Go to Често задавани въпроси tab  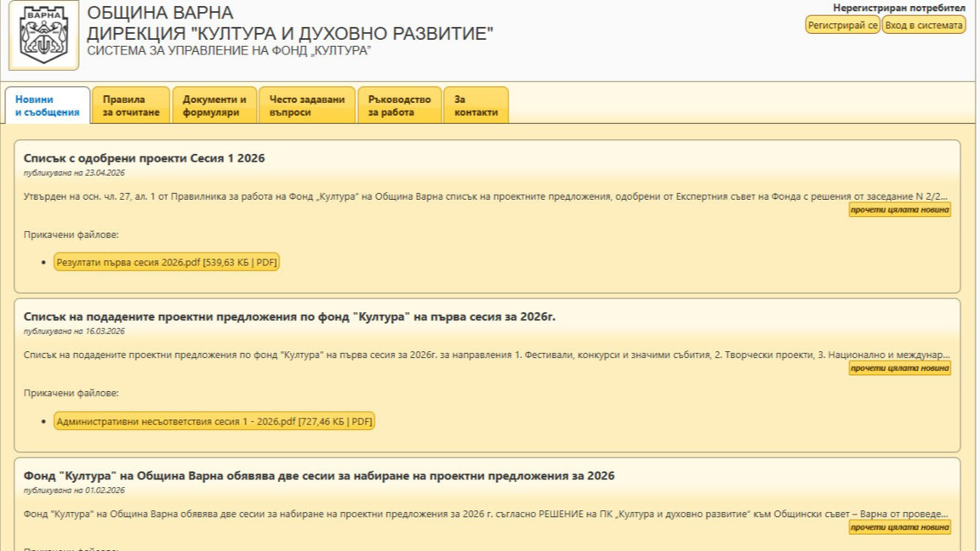coord(307,105)
